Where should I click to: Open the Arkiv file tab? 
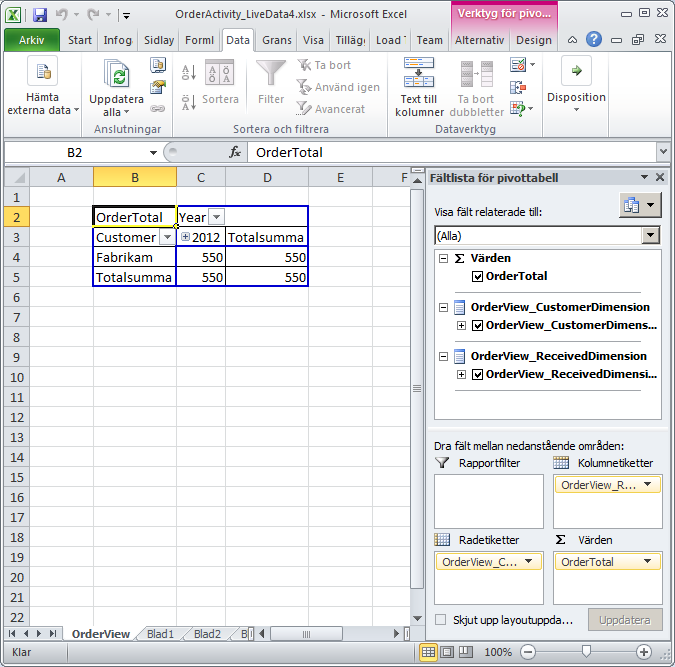(x=31, y=40)
